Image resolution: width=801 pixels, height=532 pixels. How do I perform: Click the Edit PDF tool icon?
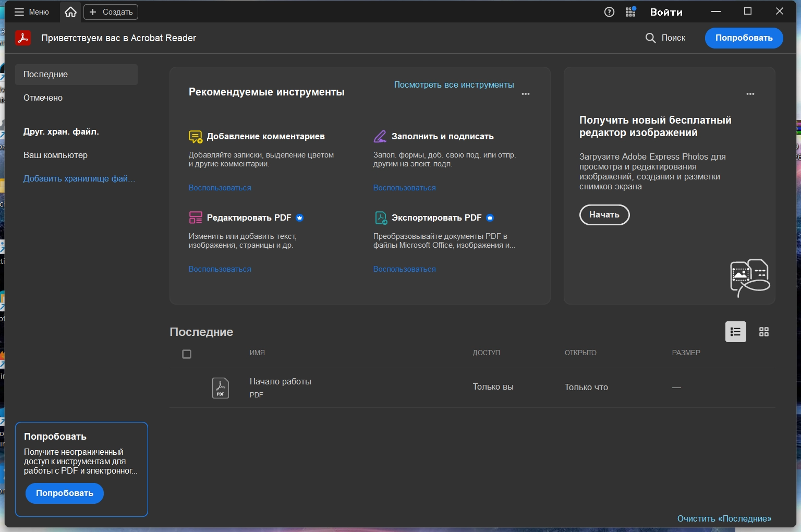[x=195, y=217]
